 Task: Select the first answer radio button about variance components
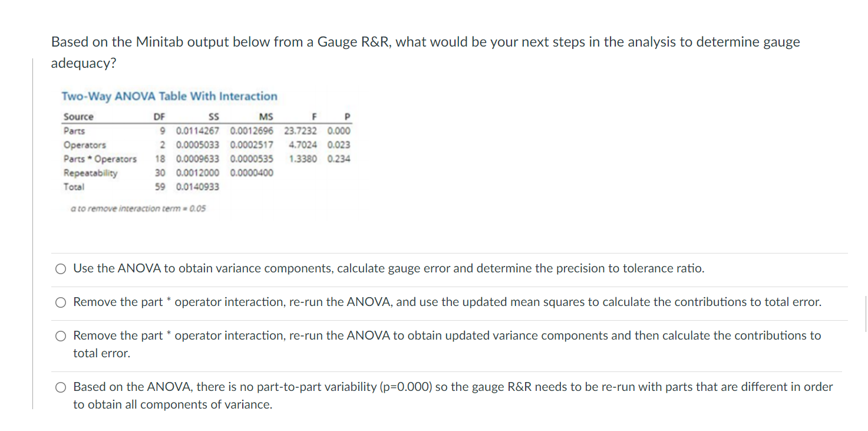pyautogui.click(x=60, y=268)
